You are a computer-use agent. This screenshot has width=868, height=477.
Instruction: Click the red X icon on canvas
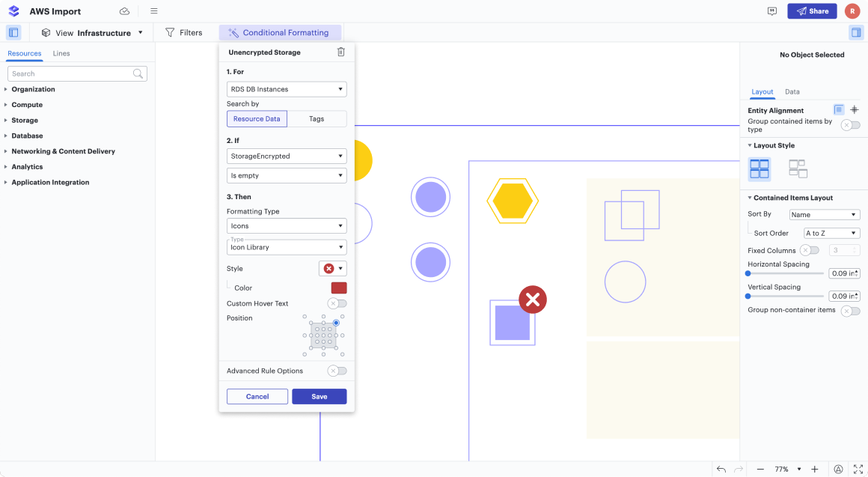click(533, 300)
